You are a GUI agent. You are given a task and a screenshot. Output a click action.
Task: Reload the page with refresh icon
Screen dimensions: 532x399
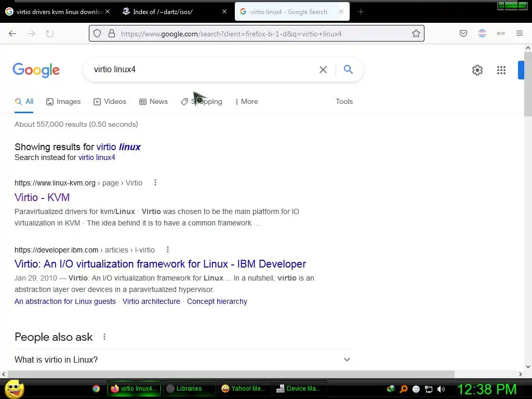pos(50,34)
